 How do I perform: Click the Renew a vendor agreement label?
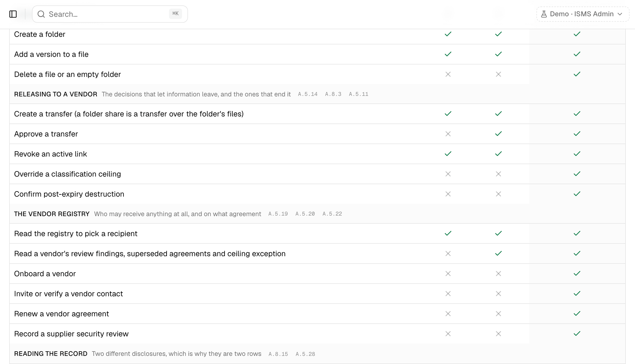pos(61,314)
